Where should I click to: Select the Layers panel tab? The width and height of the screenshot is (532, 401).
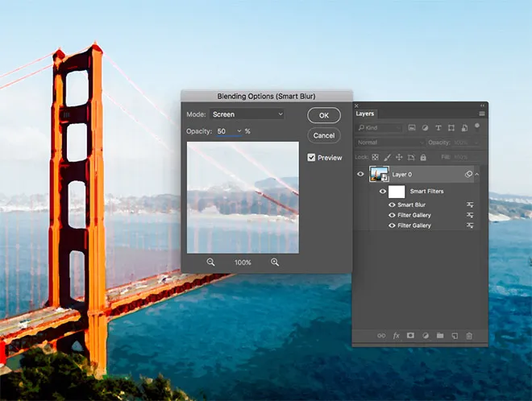pos(365,114)
